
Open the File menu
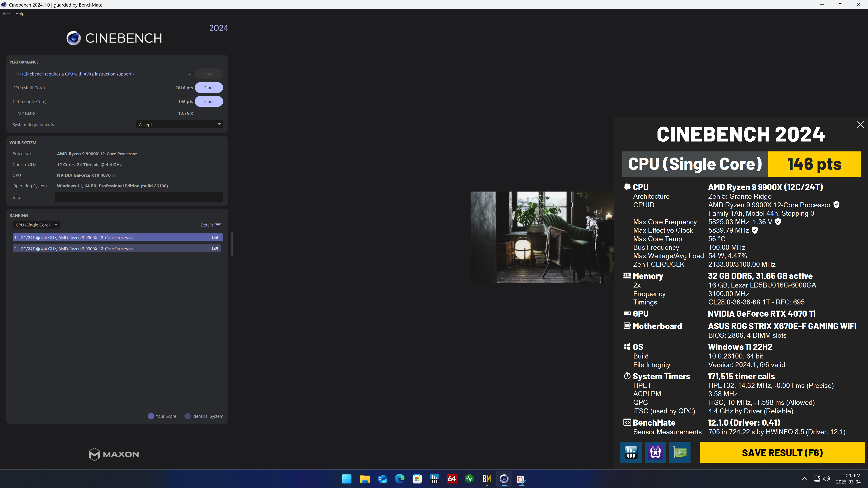tap(6, 14)
